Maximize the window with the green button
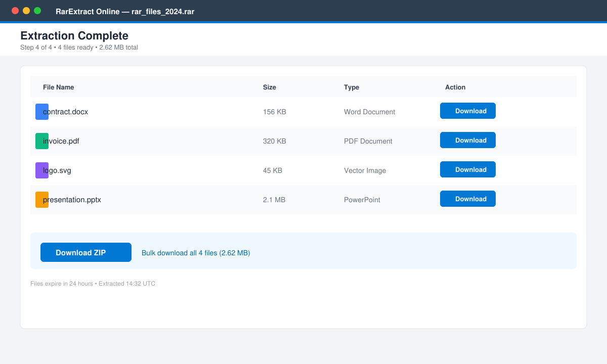Viewport: 607px width, 364px height. point(37,11)
